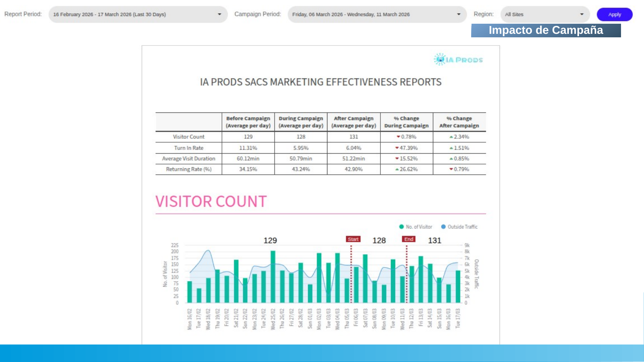Click the vertical Outside Traffic axis title

point(477,274)
